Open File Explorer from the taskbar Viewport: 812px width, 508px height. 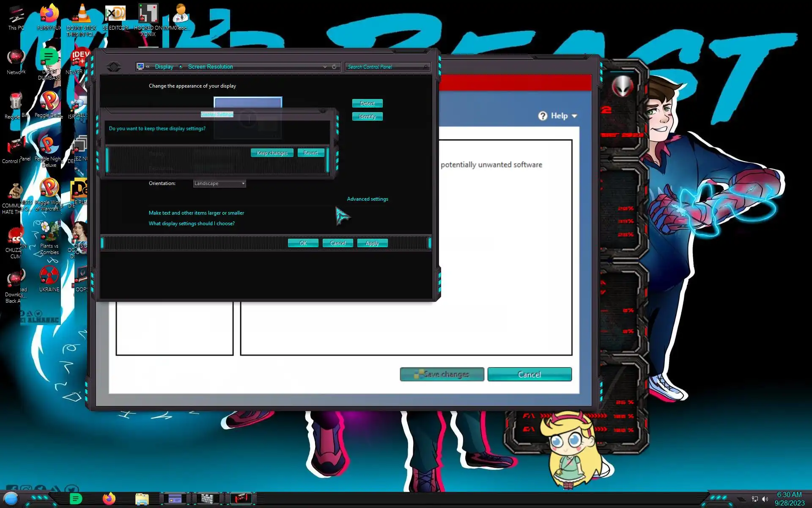coord(142,499)
